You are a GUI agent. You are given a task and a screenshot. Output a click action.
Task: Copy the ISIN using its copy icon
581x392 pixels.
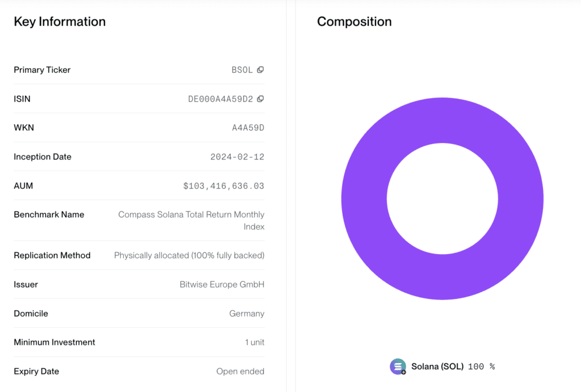[x=261, y=99]
